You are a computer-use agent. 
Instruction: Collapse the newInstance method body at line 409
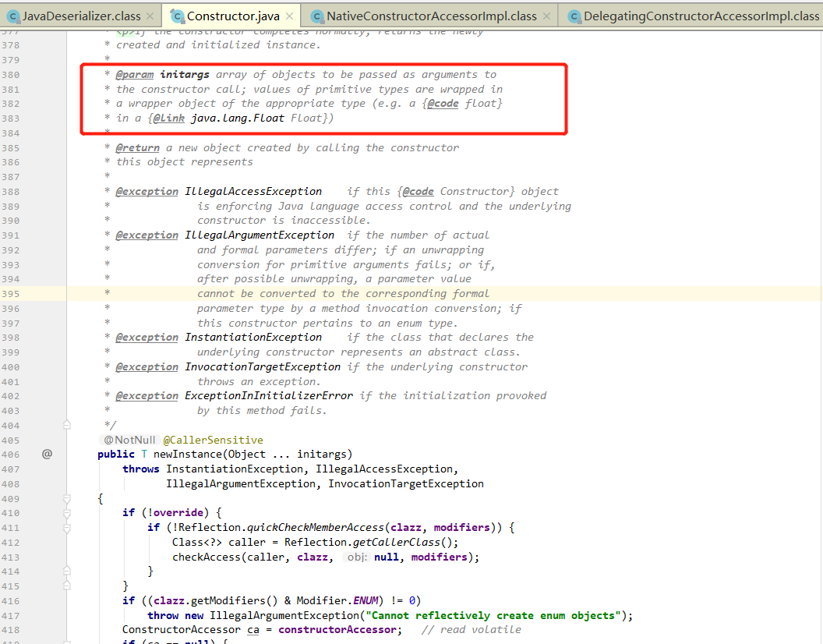coord(67,498)
